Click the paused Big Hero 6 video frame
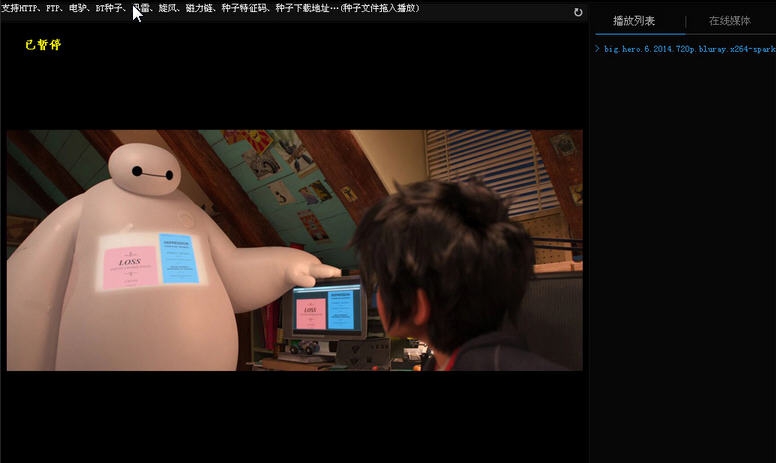This screenshot has width=776, height=463. 294,250
